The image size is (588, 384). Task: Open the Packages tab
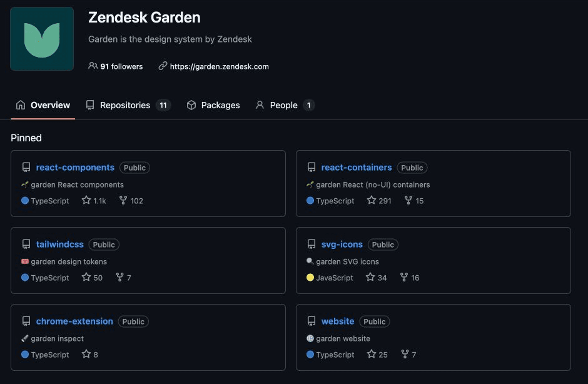pos(213,105)
